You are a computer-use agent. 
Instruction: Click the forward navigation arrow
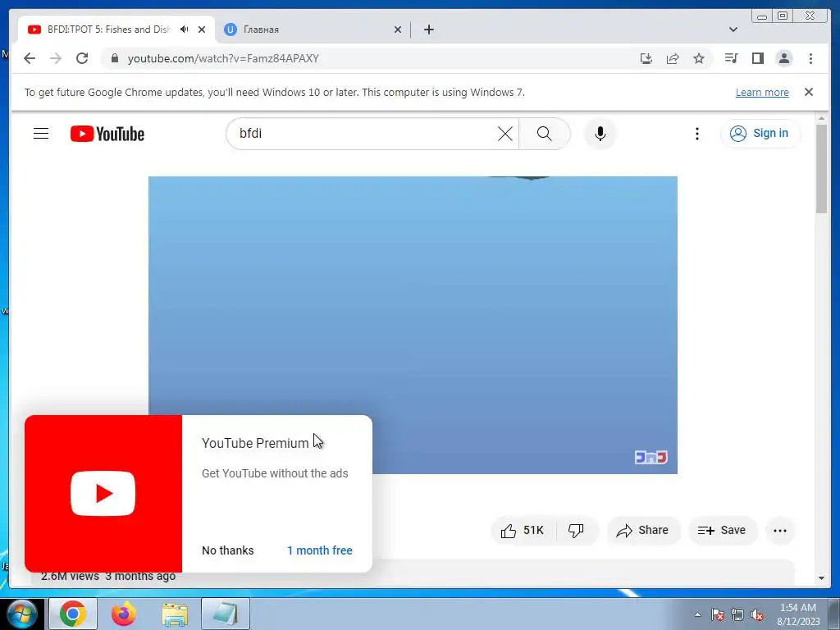(56, 58)
